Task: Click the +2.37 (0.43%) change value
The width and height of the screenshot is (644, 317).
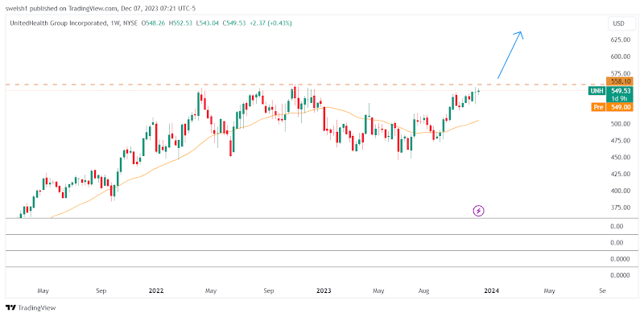Action: (270, 23)
